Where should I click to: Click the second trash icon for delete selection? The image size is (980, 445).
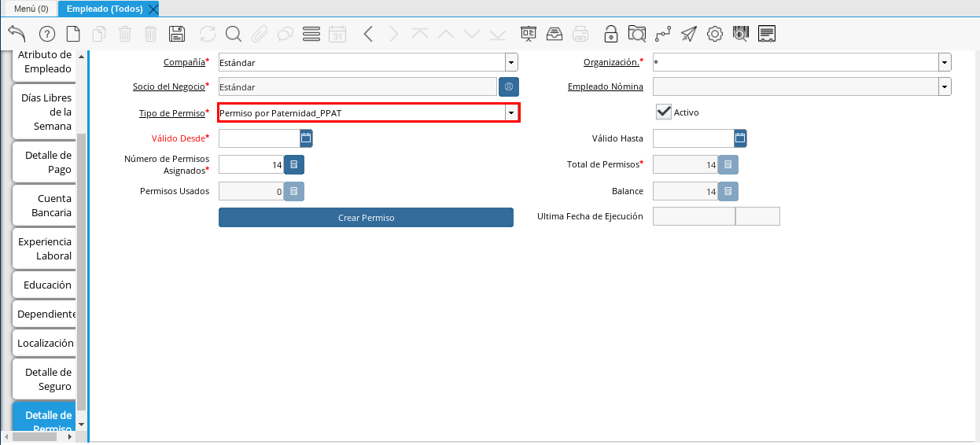151,34
